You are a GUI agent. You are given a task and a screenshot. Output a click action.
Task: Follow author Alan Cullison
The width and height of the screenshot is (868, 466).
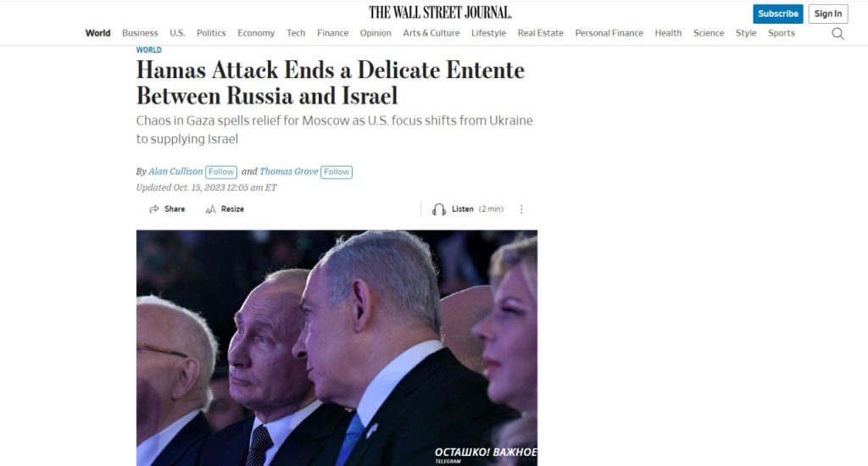[221, 172]
